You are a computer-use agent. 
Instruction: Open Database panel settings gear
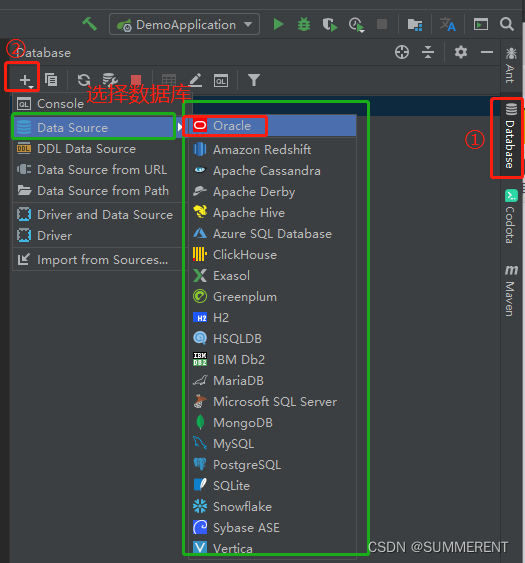pyautogui.click(x=461, y=52)
